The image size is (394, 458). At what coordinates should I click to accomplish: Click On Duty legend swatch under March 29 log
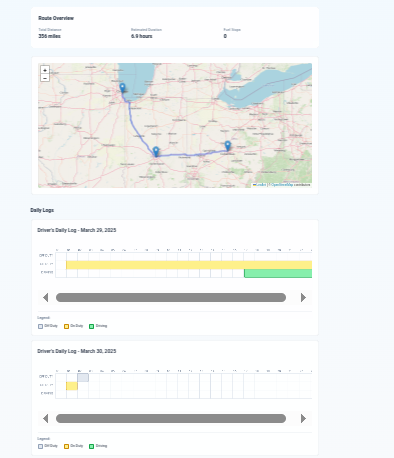[x=66, y=326]
